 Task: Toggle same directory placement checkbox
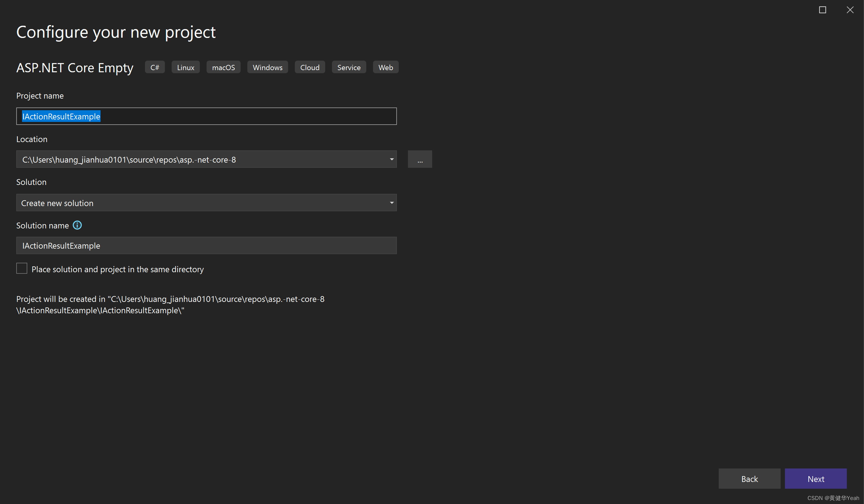pyautogui.click(x=22, y=268)
